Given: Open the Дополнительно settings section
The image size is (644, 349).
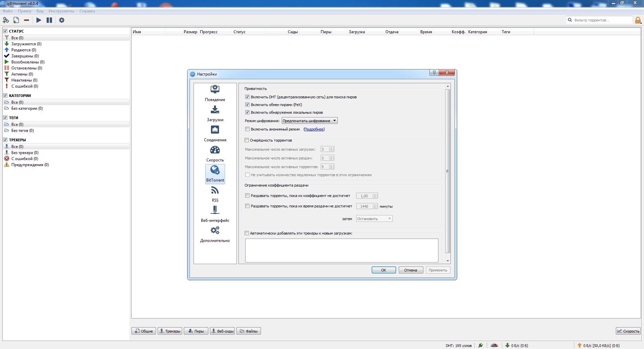Looking at the screenshot, I should 215,234.
